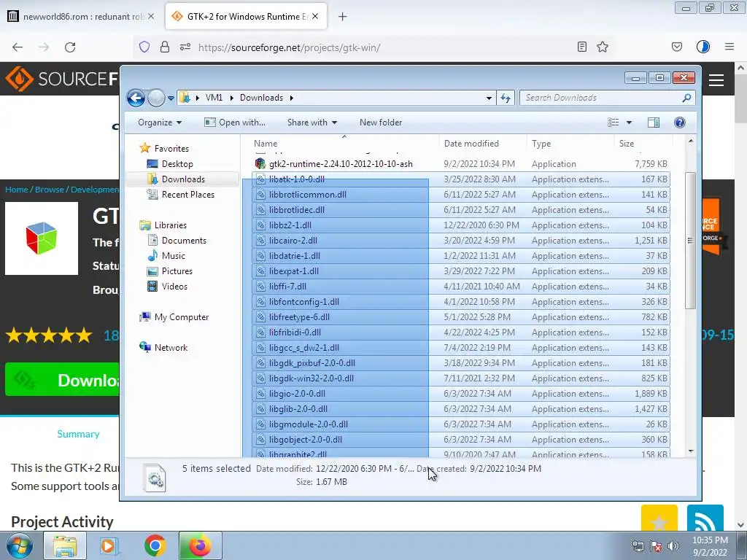Select libfontconfig-1.dll file
The image size is (747, 560).
coord(461,301)
